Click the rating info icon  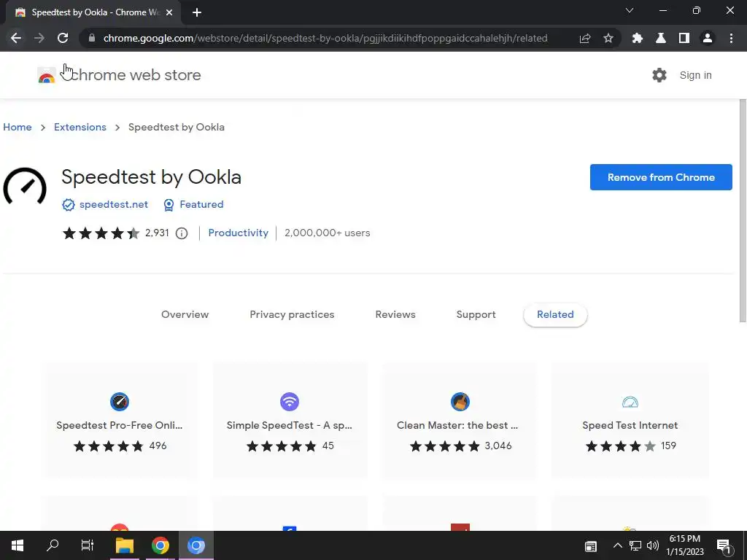click(182, 233)
